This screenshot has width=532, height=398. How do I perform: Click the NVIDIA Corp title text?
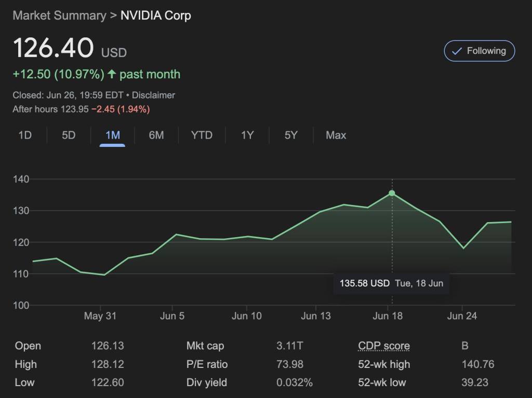155,16
